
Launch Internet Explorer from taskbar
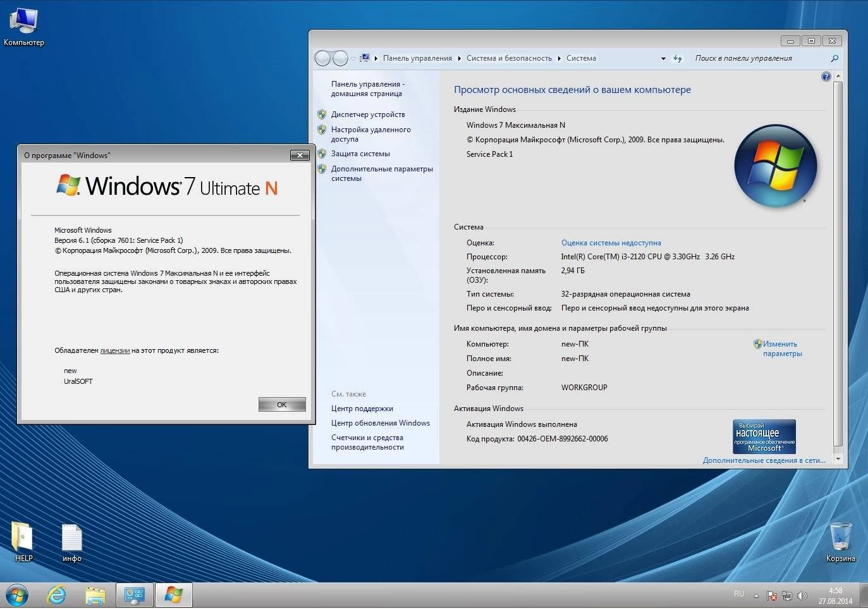57,595
